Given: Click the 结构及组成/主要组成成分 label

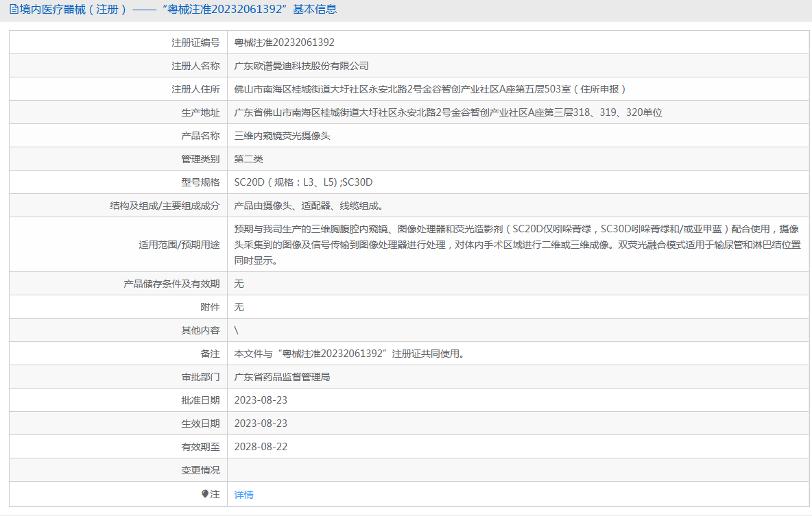Looking at the screenshot, I should [x=165, y=206].
